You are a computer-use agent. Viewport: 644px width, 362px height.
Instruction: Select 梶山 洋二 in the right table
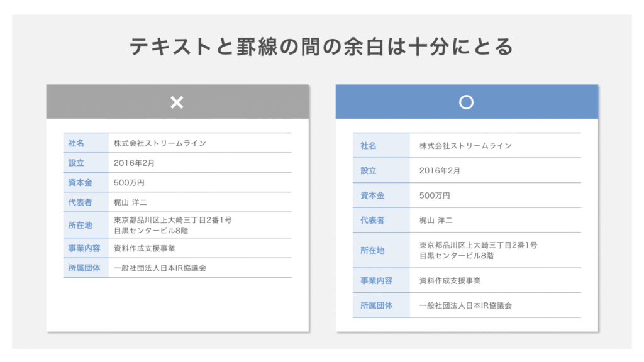coord(436,221)
